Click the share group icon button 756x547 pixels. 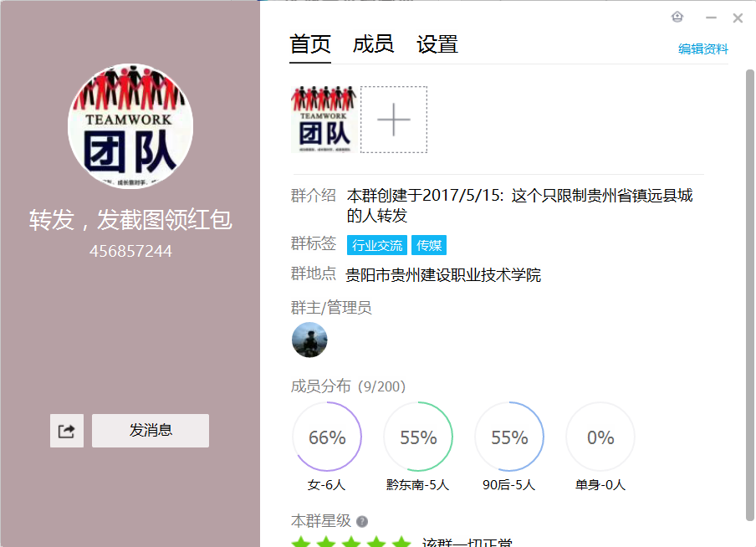pyautogui.click(x=67, y=431)
